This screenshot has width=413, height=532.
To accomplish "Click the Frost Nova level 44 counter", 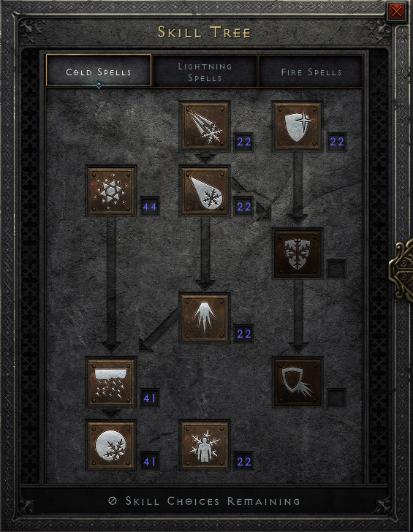I will point(150,206).
